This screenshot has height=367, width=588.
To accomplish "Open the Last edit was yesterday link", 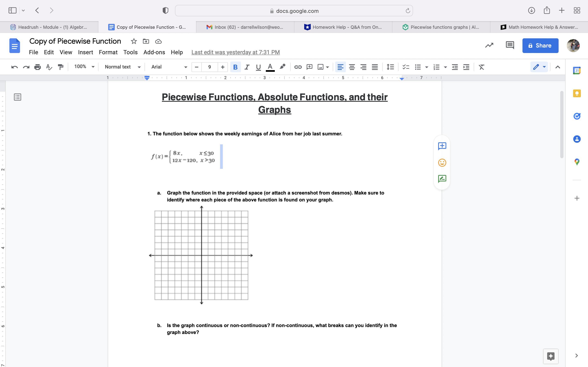I will (x=235, y=52).
